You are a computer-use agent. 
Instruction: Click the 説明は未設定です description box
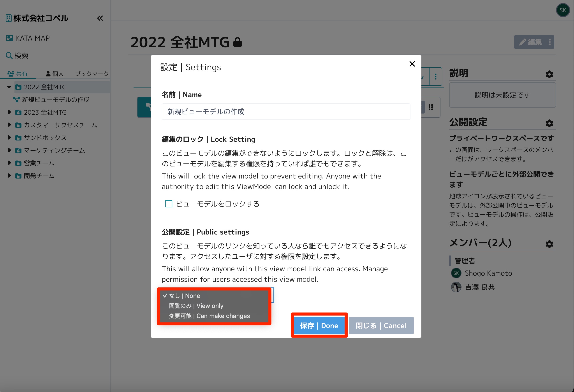pyautogui.click(x=502, y=95)
